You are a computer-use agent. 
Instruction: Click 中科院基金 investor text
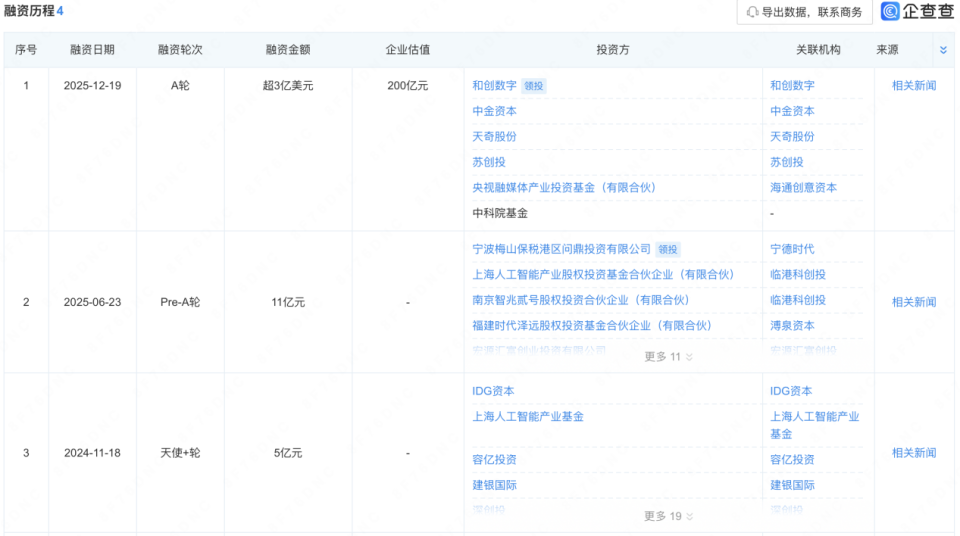tap(500, 213)
